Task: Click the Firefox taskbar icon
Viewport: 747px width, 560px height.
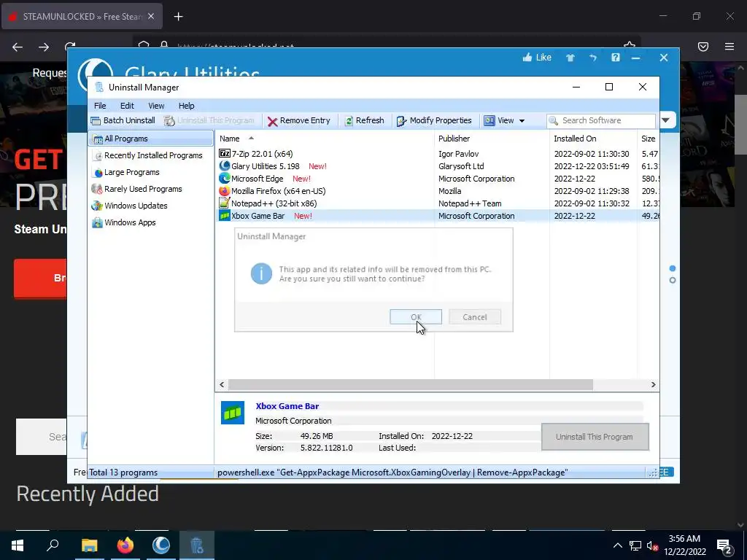Action: pyautogui.click(x=125, y=545)
